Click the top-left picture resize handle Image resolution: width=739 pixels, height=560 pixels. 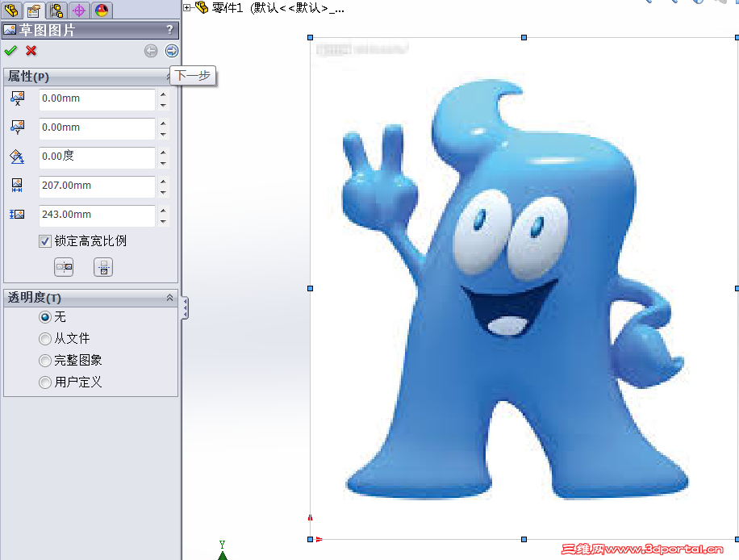tap(310, 37)
